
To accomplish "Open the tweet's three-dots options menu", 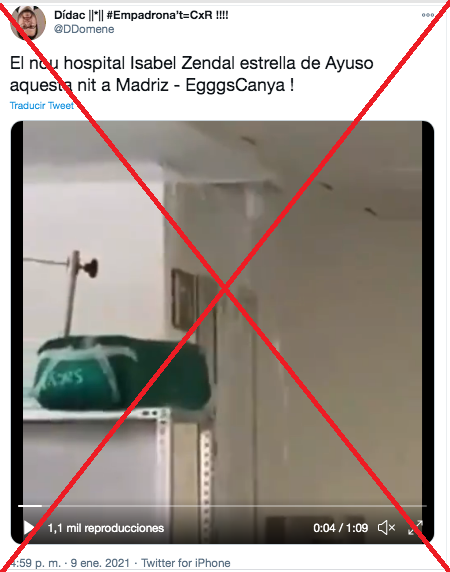I will (x=427, y=15).
